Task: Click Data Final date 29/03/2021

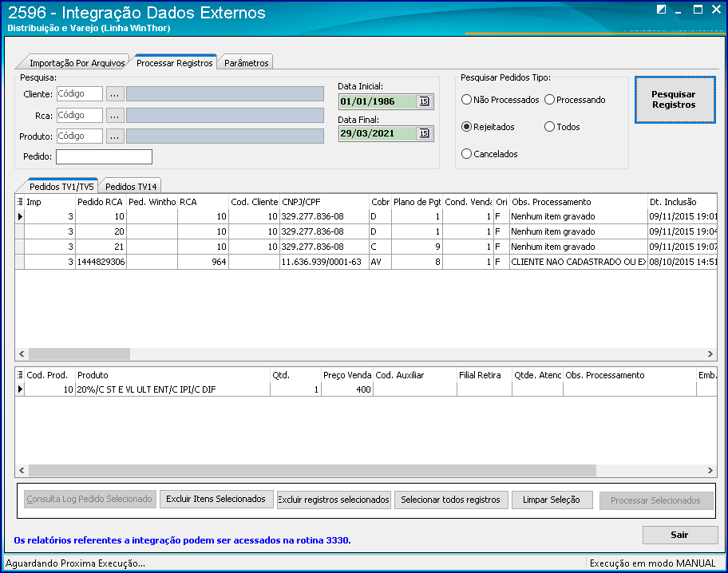Action: pyautogui.click(x=378, y=133)
